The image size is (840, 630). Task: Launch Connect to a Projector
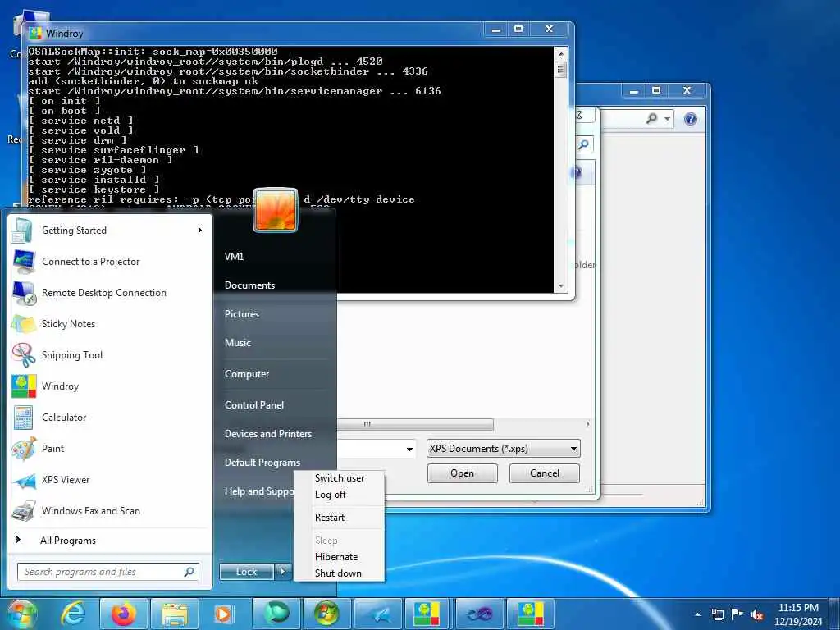[x=110, y=262]
